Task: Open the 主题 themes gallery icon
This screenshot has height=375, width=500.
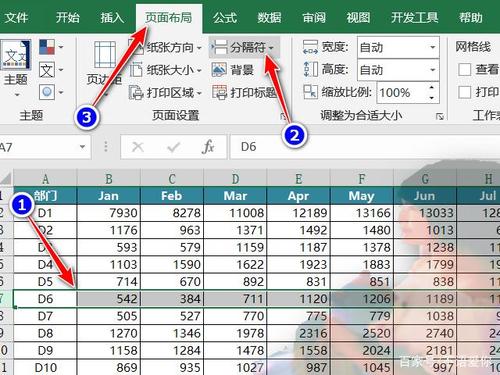Action: [x=15, y=55]
